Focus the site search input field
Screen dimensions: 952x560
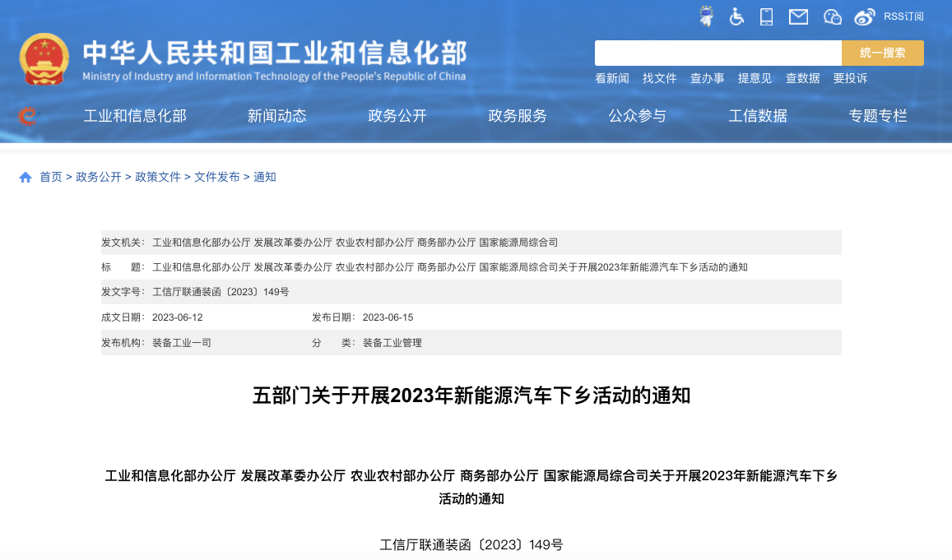(x=718, y=53)
